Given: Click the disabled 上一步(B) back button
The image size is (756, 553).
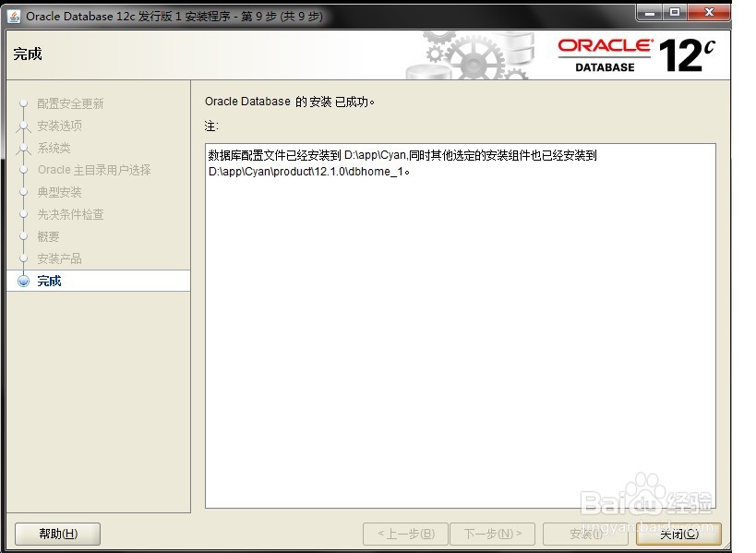Looking at the screenshot, I should (405, 534).
